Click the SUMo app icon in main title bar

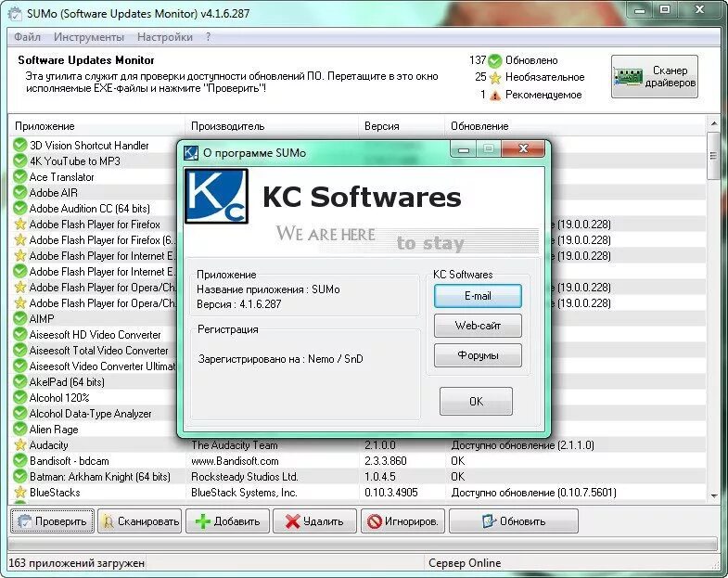click(16, 14)
